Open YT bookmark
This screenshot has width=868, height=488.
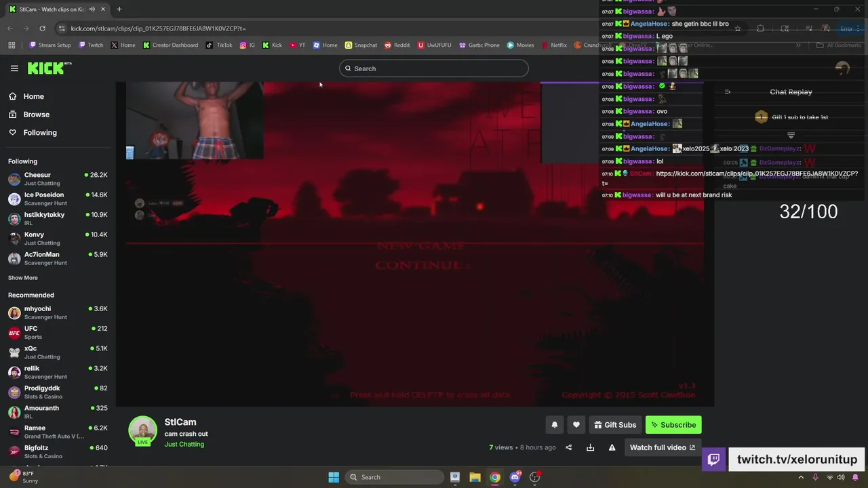tap(298, 45)
